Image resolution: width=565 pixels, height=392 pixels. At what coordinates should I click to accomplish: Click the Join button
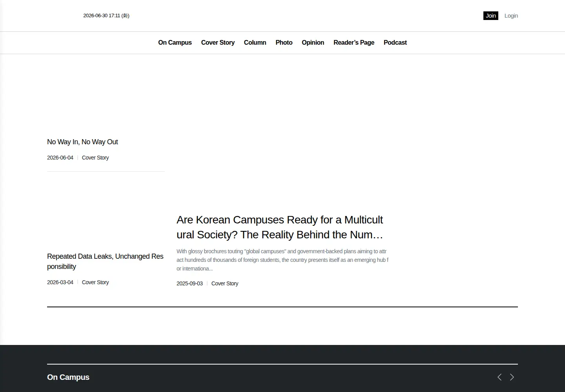[491, 16]
